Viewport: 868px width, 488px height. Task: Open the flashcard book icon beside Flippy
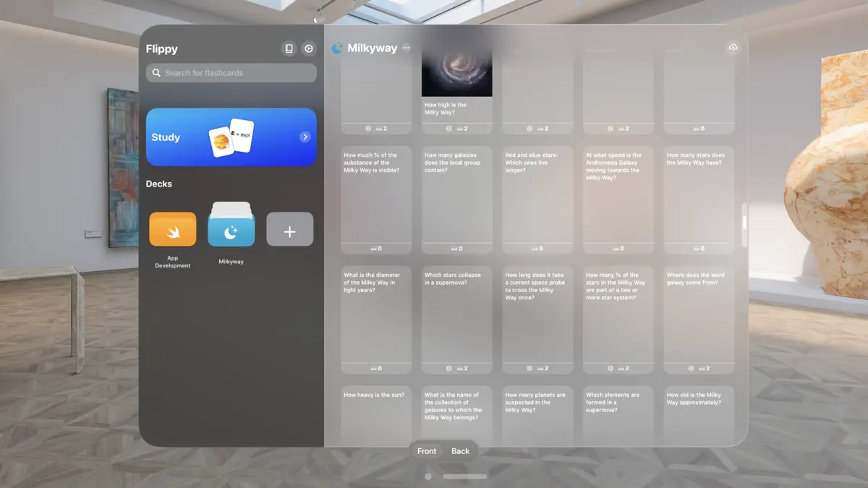coord(289,48)
